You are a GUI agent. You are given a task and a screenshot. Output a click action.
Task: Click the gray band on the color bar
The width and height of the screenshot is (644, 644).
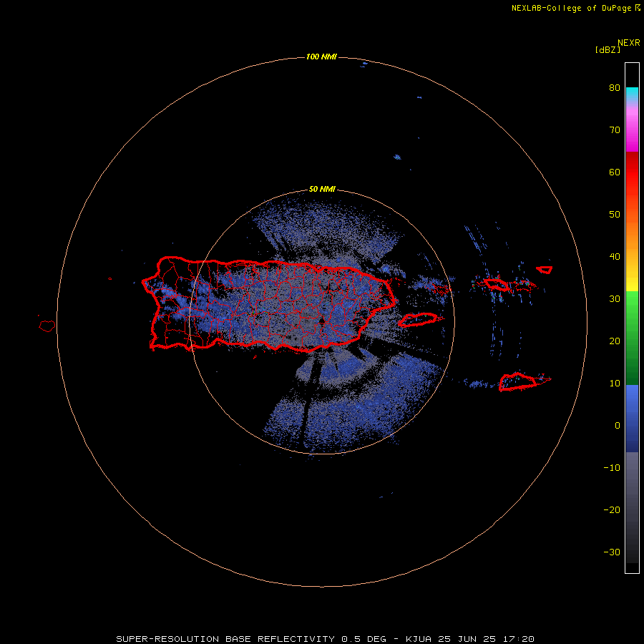(632, 507)
